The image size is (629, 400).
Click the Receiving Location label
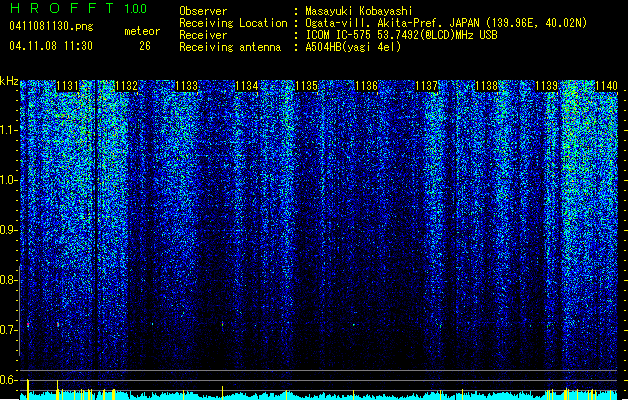[233, 23]
